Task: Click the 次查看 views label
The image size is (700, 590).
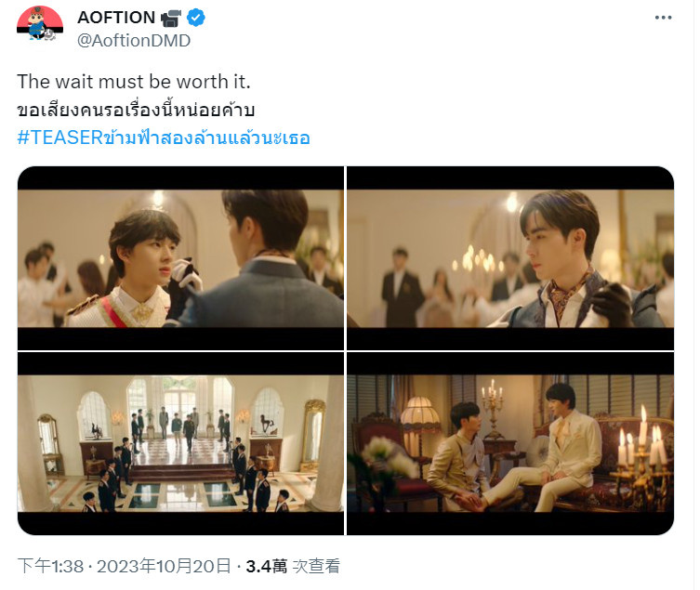Action: (x=316, y=567)
